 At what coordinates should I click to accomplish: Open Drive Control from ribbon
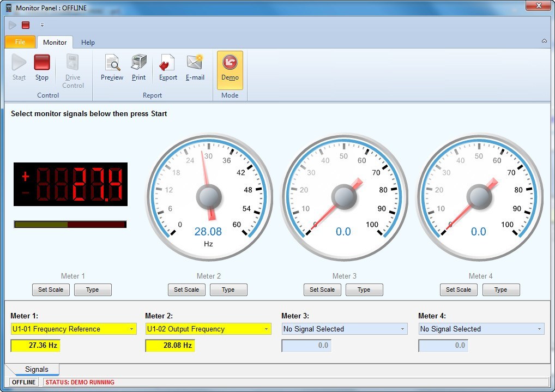coord(73,71)
